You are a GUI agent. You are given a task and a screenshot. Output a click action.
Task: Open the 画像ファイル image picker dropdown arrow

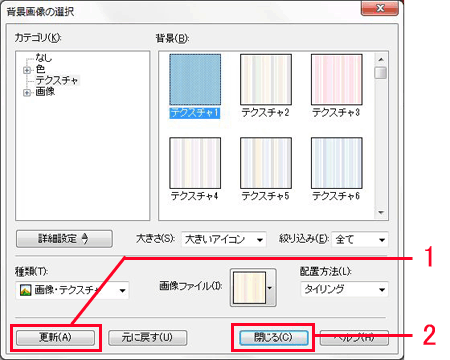coord(270,288)
